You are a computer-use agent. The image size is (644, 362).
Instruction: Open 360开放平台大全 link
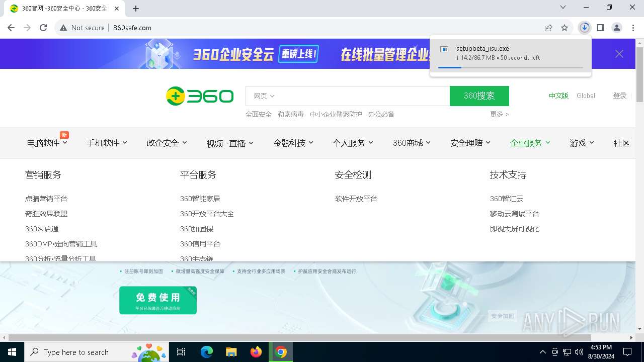tap(207, 214)
